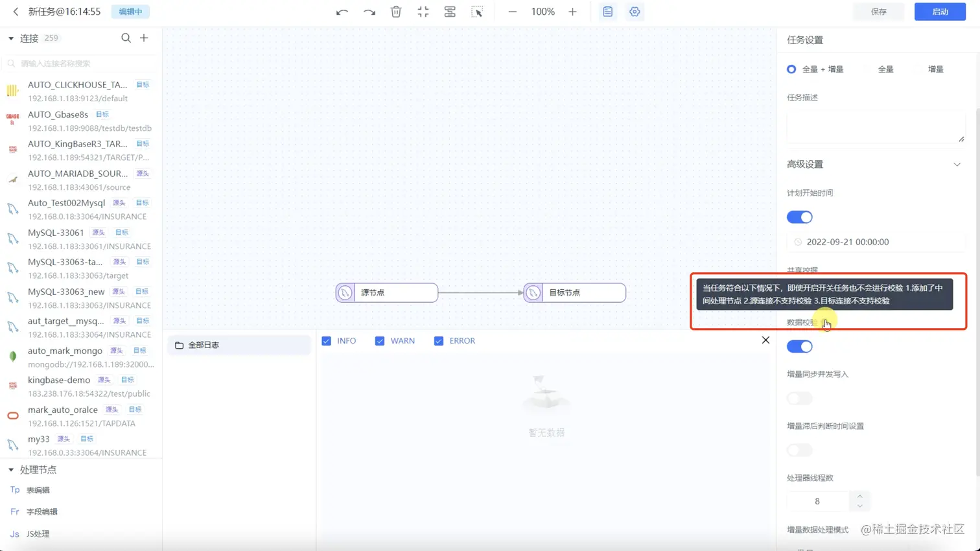Select the kingbase-demo connection

(x=81, y=386)
